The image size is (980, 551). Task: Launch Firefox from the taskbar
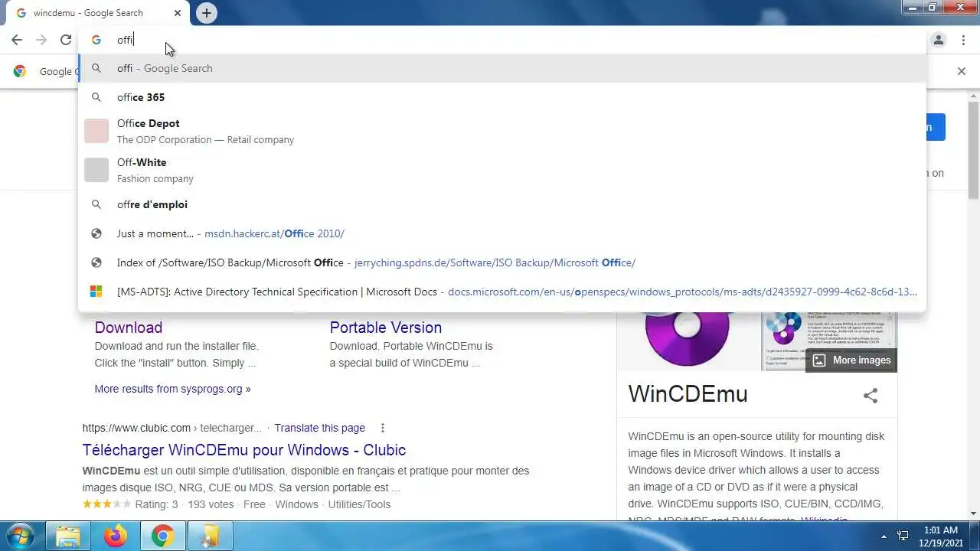116,536
